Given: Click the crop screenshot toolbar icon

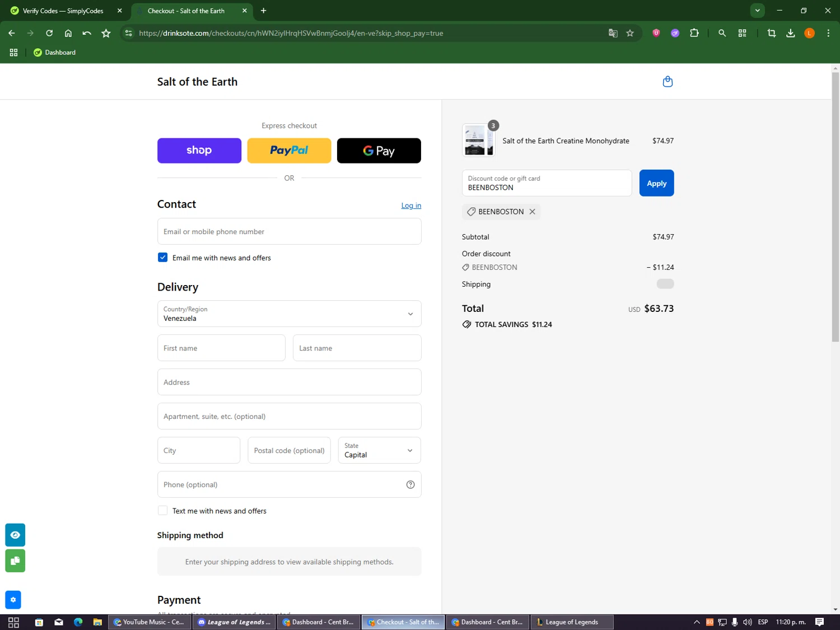Looking at the screenshot, I should (x=772, y=33).
